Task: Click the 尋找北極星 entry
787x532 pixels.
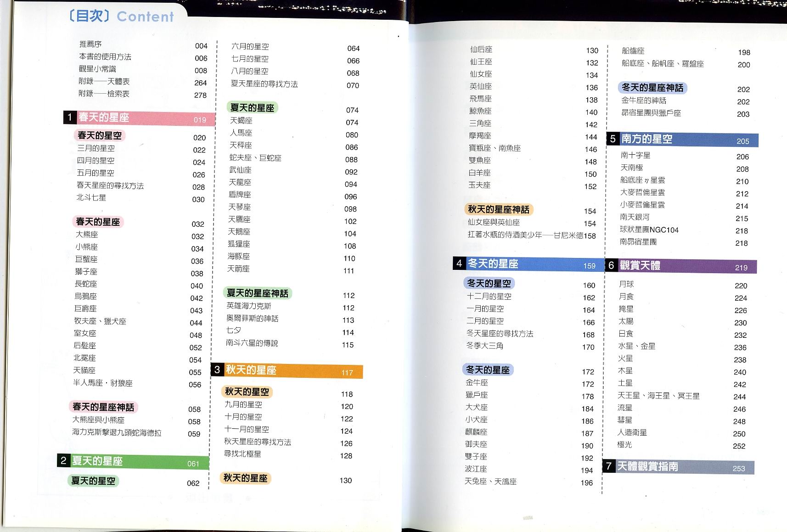Action: tap(242, 454)
